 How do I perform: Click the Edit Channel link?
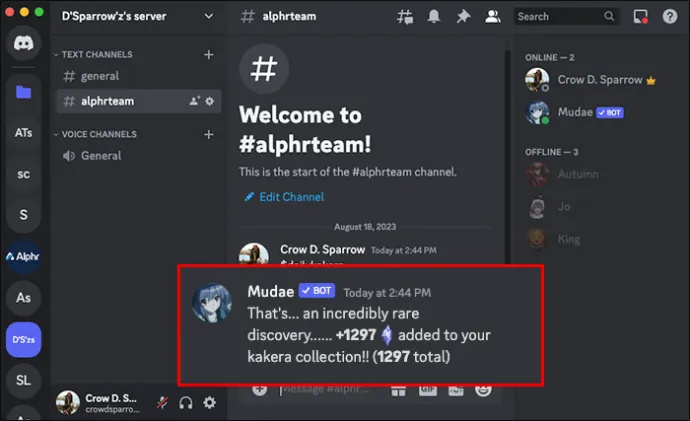[x=285, y=197]
